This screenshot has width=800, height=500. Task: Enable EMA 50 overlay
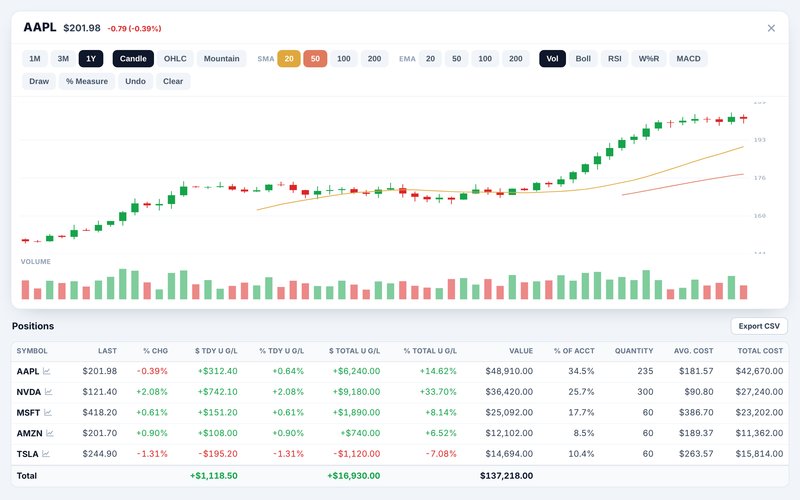(x=457, y=59)
